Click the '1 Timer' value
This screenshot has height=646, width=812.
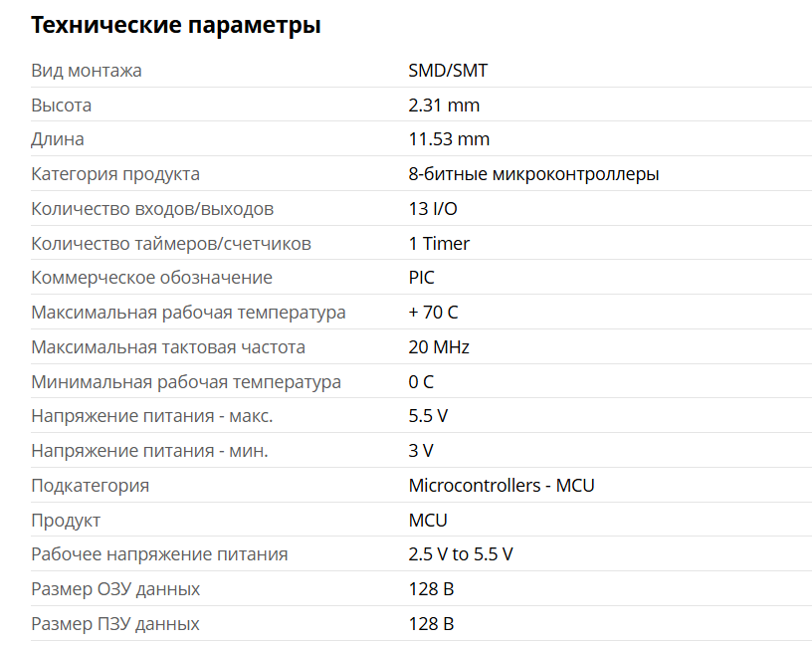pos(439,244)
